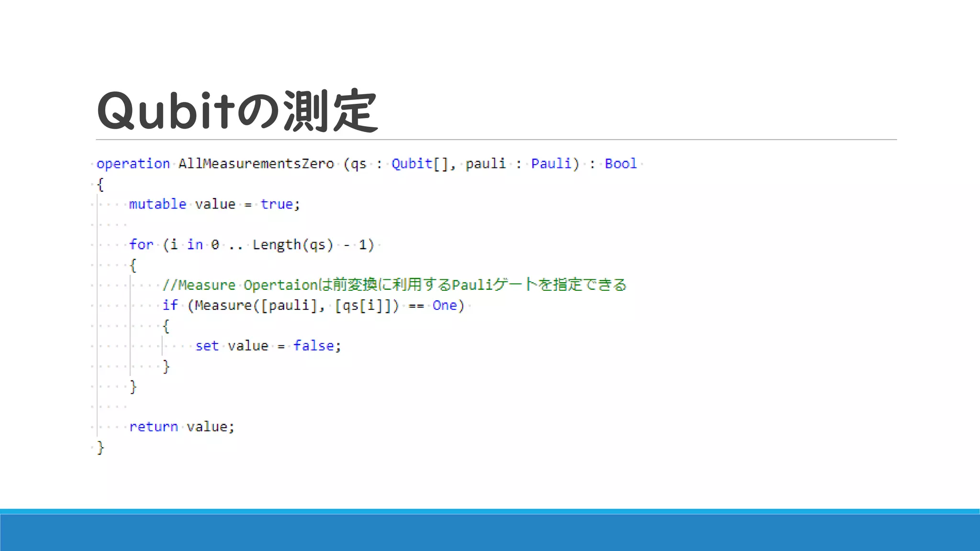Click the "set" keyword
Image resolution: width=980 pixels, height=551 pixels.
click(207, 346)
